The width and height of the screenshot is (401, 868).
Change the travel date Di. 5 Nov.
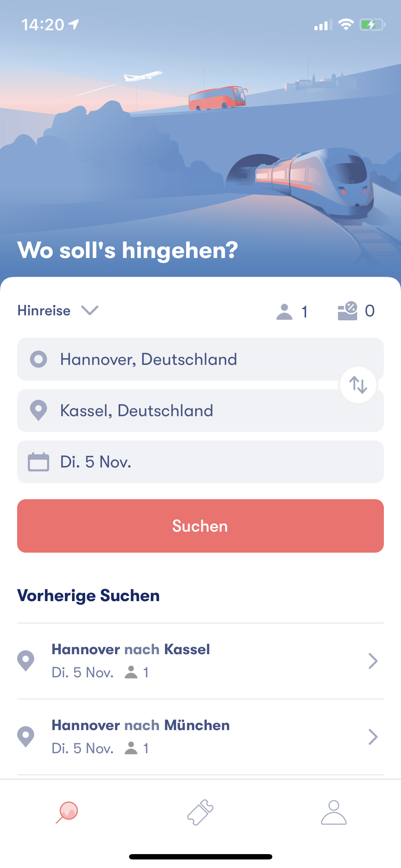point(200,462)
